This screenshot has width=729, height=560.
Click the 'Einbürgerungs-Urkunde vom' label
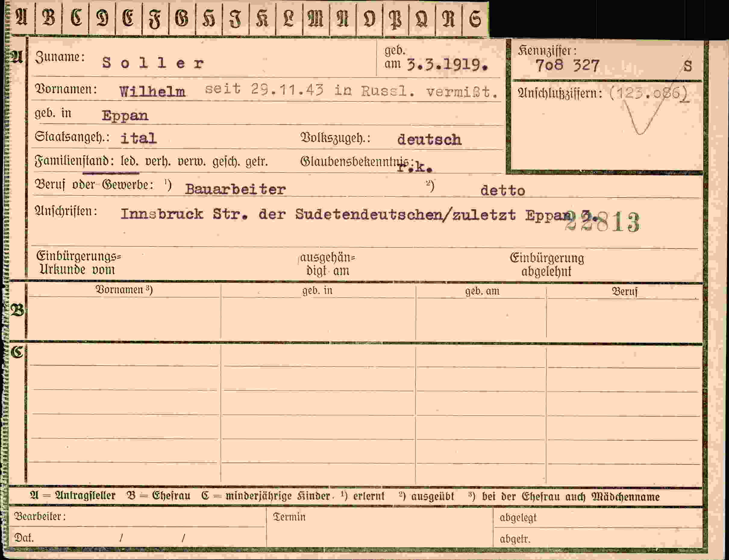tap(79, 263)
